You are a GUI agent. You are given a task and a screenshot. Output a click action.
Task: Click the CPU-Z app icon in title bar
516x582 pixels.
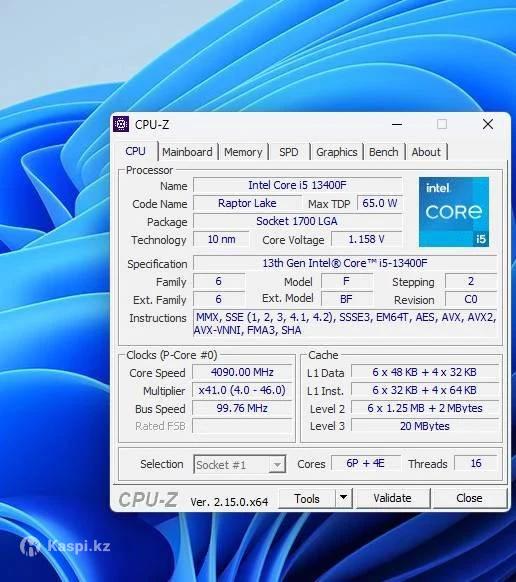121,124
